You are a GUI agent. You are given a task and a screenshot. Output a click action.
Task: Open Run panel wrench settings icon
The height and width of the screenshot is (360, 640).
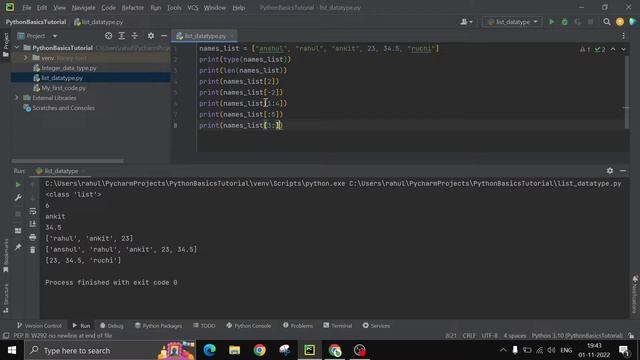click(x=18, y=198)
